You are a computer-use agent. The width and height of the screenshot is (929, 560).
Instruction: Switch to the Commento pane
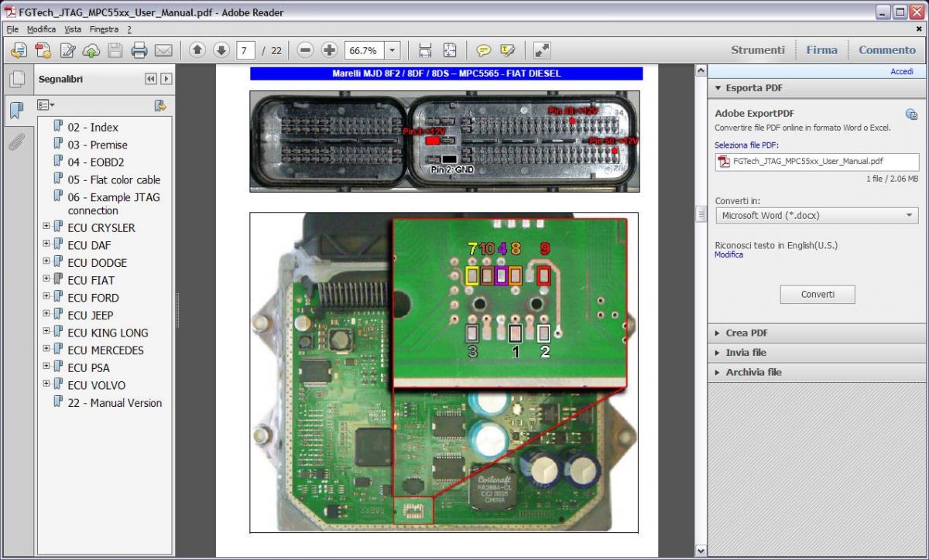[x=887, y=50]
